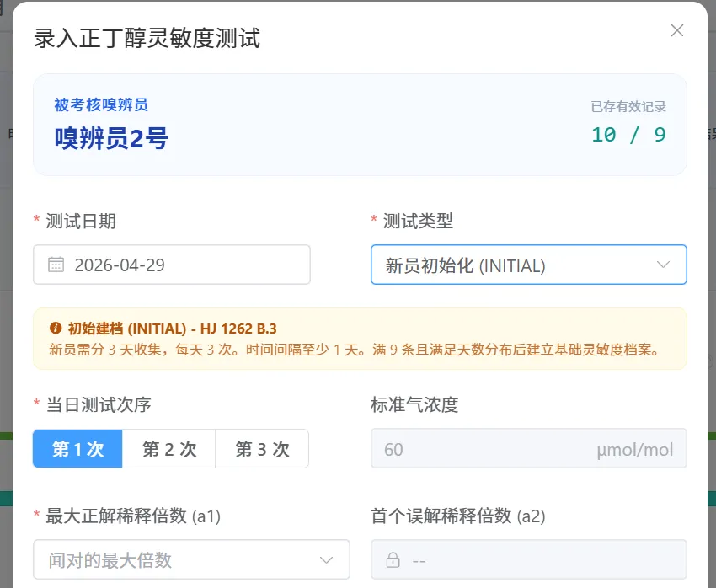Click the 已存有效记录 label
Image resolution: width=716 pixels, height=588 pixels.
[x=628, y=106]
